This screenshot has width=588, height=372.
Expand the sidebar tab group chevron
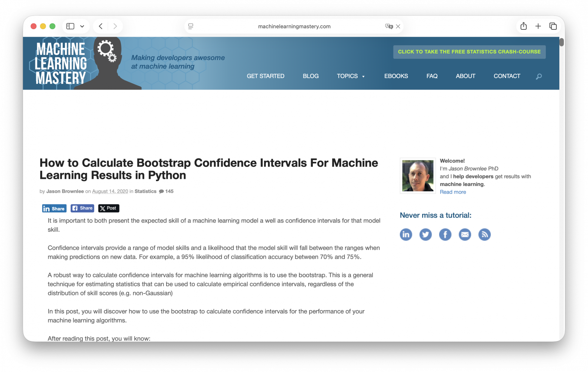point(82,26)
